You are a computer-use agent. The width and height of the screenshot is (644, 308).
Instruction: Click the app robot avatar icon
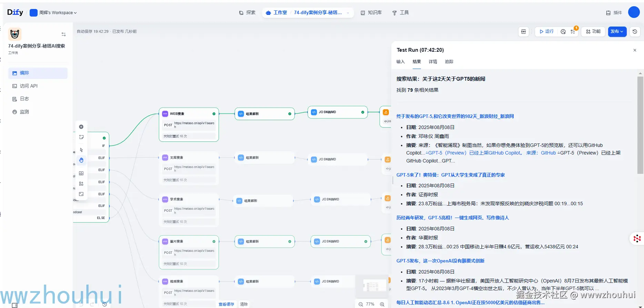[x=15, y=34]
